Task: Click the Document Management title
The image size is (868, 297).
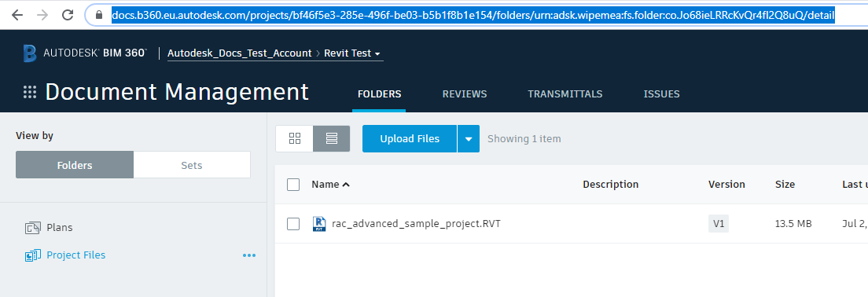Action: tap(177, 92)
